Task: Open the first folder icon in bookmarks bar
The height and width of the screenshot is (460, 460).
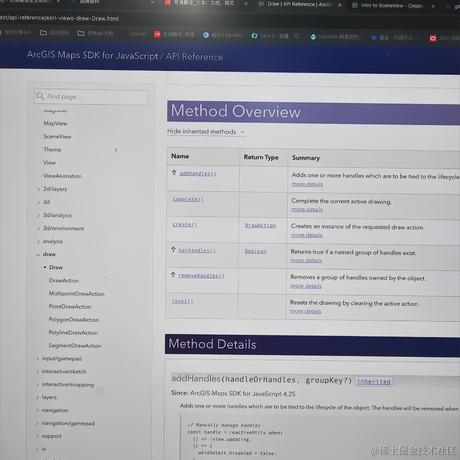Action: [43, 33]
